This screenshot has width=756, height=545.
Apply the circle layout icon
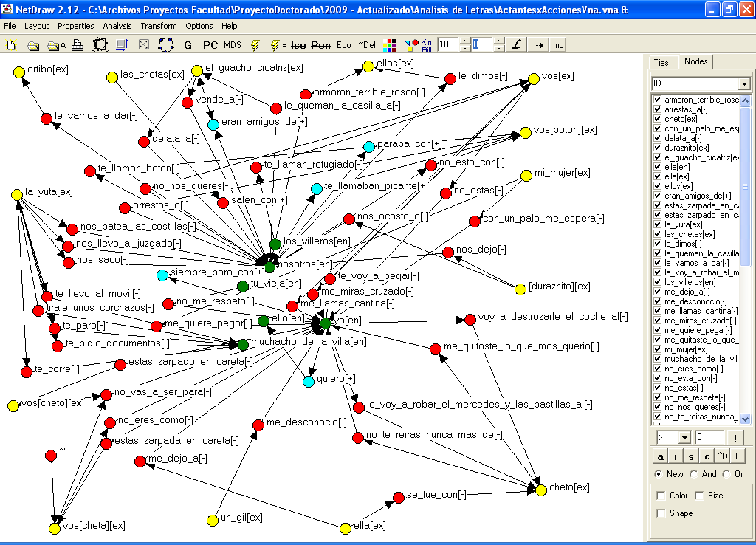166,45
